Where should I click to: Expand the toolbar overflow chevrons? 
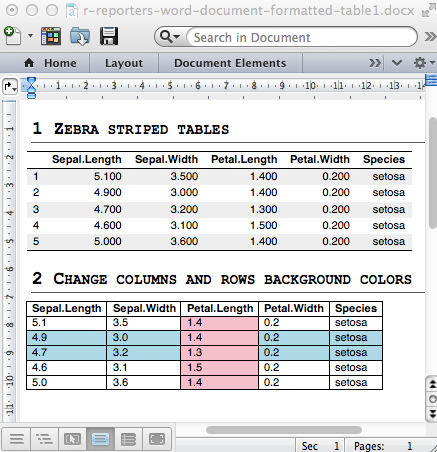tap(430, 37)
